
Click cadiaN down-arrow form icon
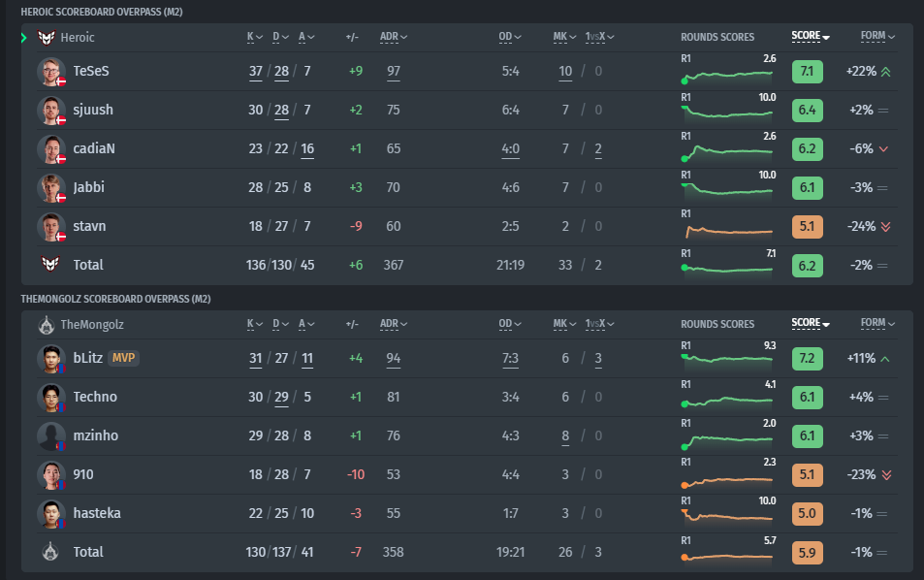coord(883,149)
